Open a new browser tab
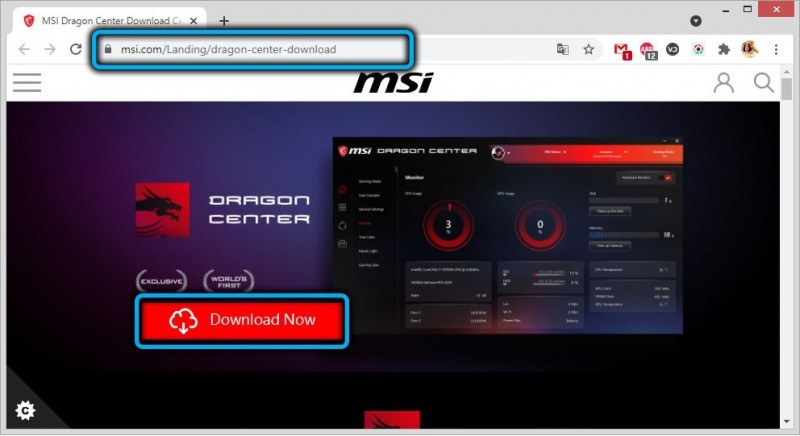This screenshot has height=436, width=800. coord(224,21)
